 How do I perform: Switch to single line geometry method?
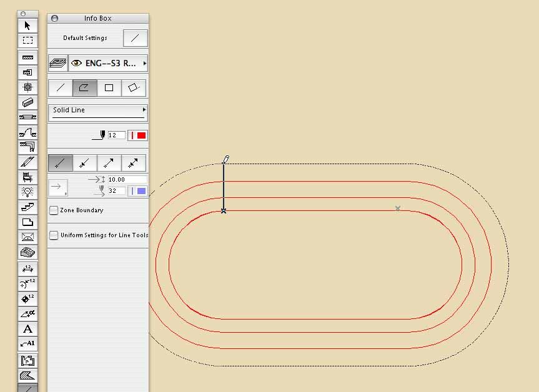coord(61,88)
